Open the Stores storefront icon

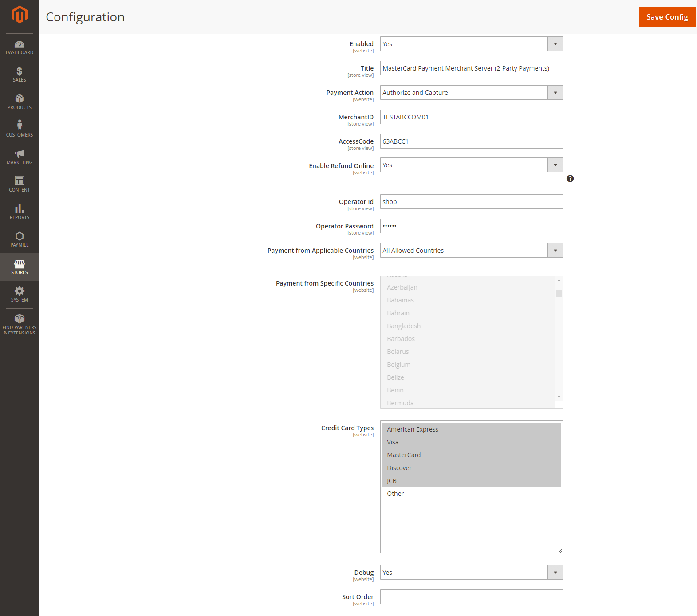20,264
